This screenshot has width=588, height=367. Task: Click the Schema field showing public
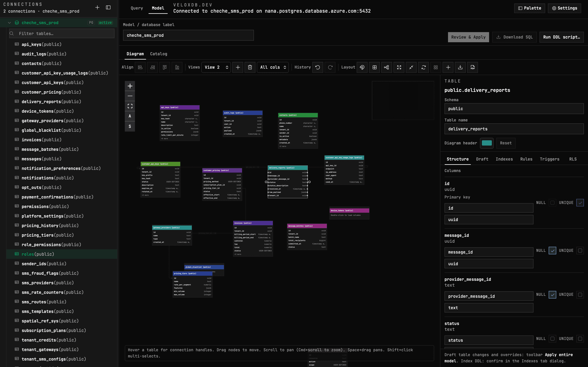pos(514,109)
